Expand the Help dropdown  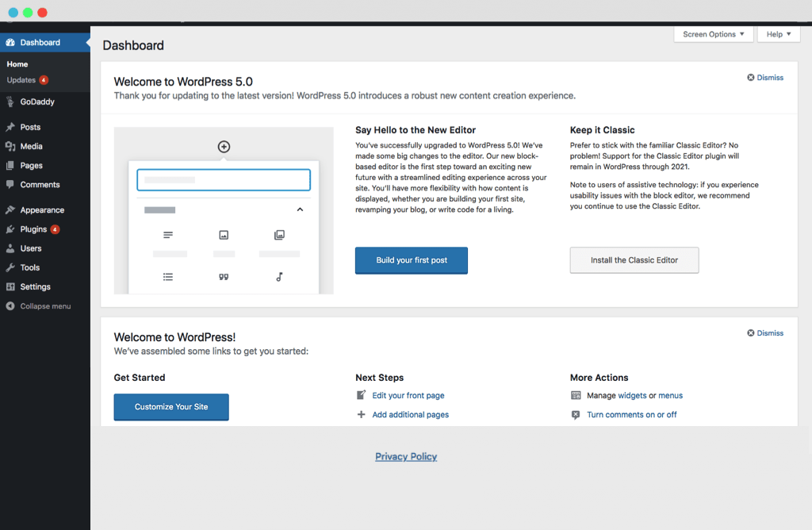coord(778,34)
